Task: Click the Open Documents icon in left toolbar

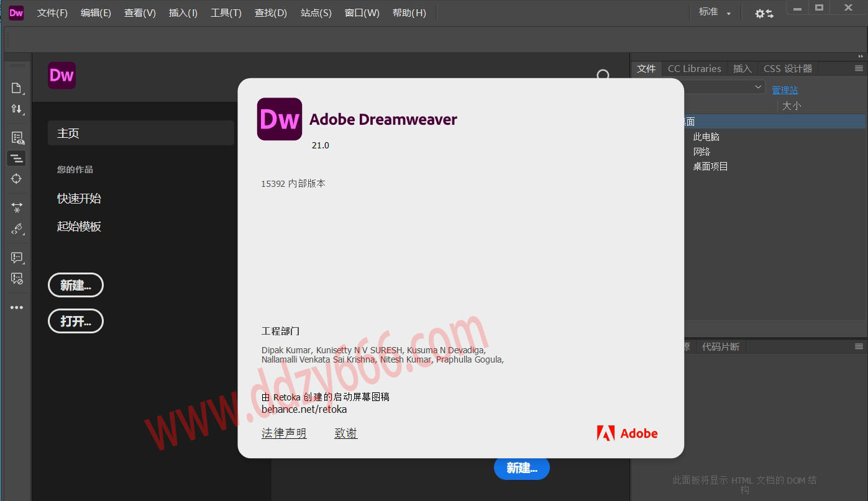Action: click(x=17, y=88)
